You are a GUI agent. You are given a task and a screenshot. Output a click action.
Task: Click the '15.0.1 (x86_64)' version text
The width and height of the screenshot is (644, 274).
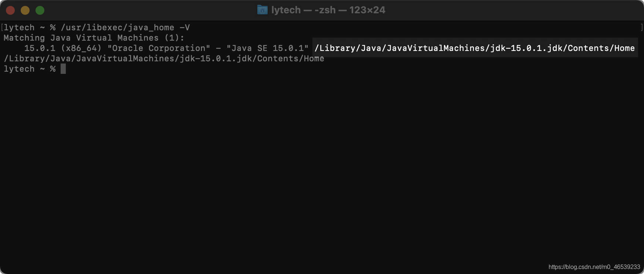[63, 48]
